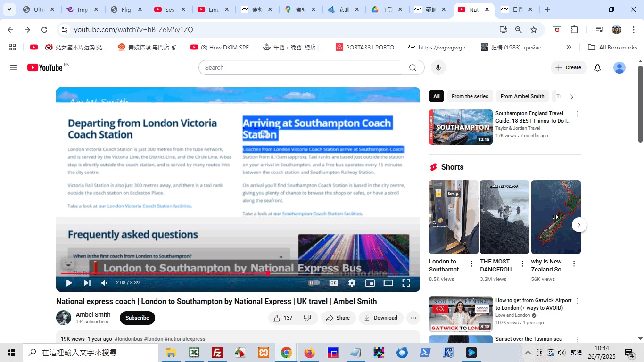Switch to theater mode
644x362 pixels.
pyautogui.click(x=388, y=283)
